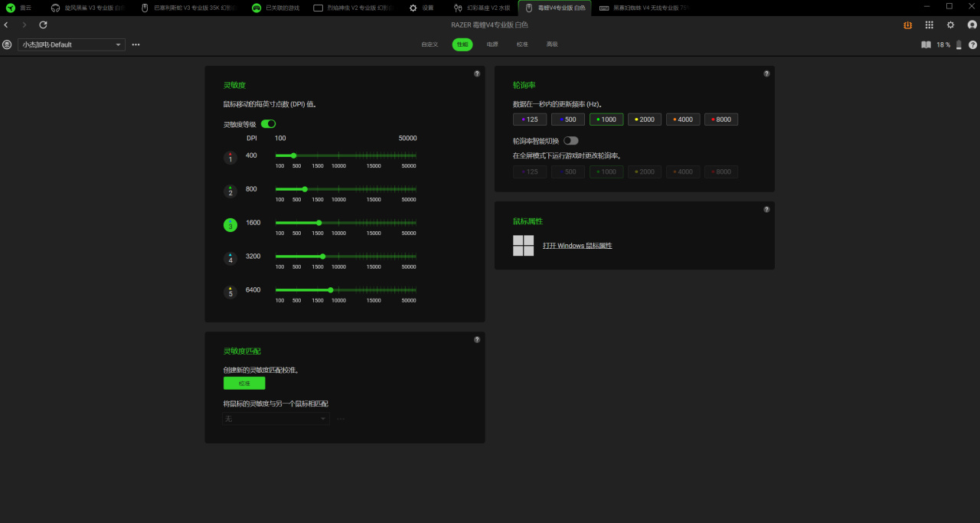
Task: Open the 电源 tab
Action: pyautogui.click(x=492, y=44)
